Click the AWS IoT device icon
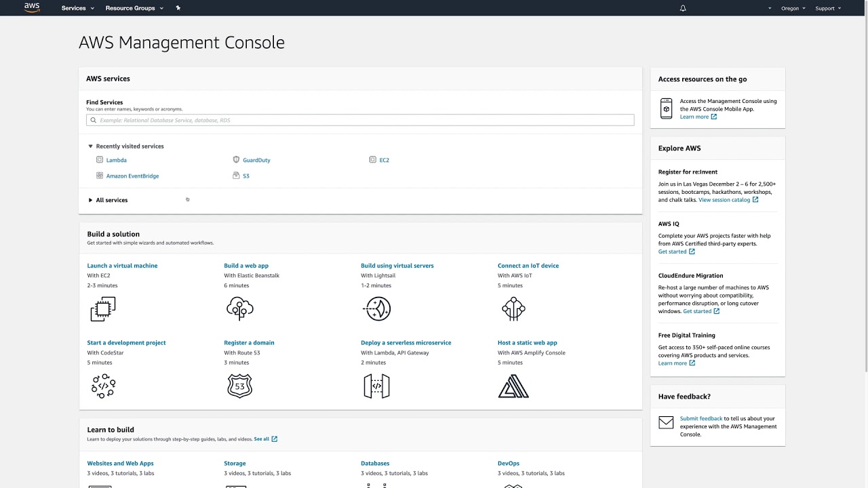 [513, 309]
